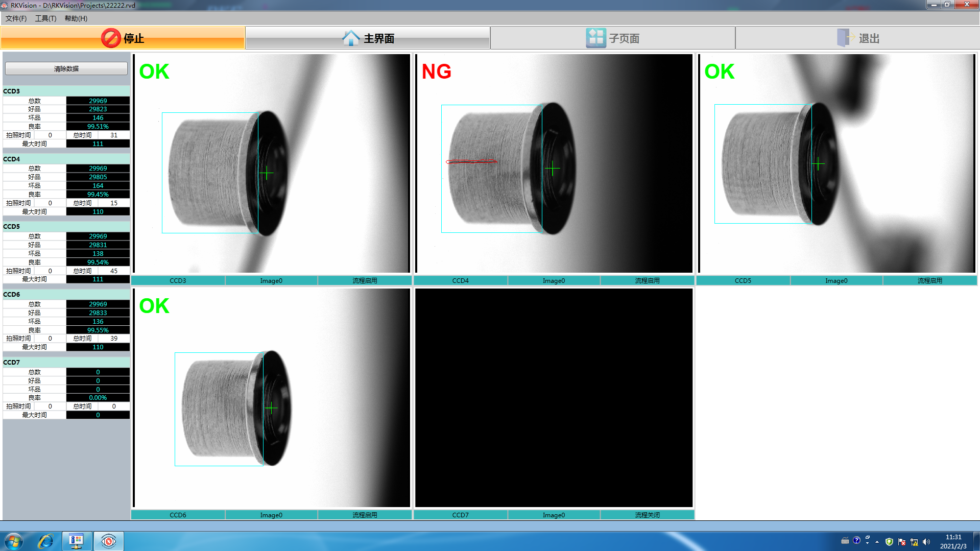980x551 pixels.
Task: Click the Image0 label under CCD5
Action: click(836, 280)
